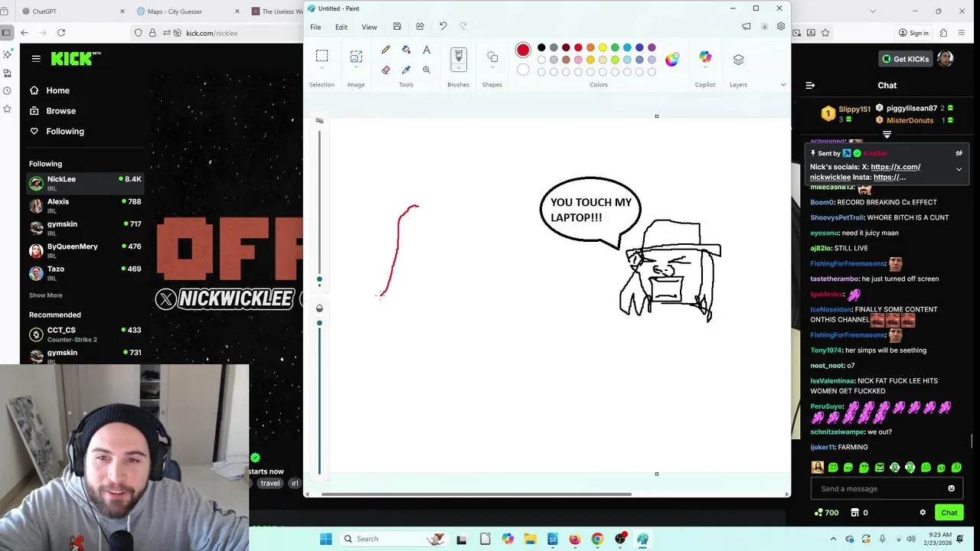Open the View menu in Paint
Image resolution: width=980 pixels, height=551 pixels.
click(369, 27)
